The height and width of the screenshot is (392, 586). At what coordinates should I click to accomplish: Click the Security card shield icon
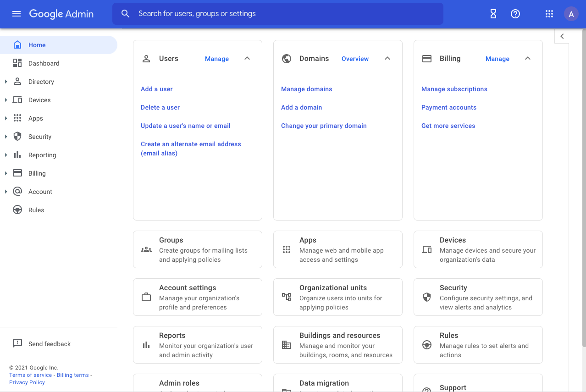click(427, 297)
